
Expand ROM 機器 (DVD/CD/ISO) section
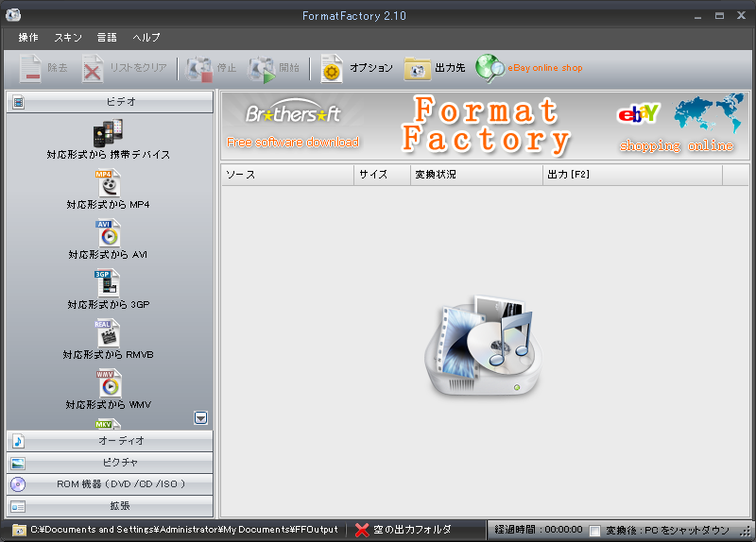point(110,484)
